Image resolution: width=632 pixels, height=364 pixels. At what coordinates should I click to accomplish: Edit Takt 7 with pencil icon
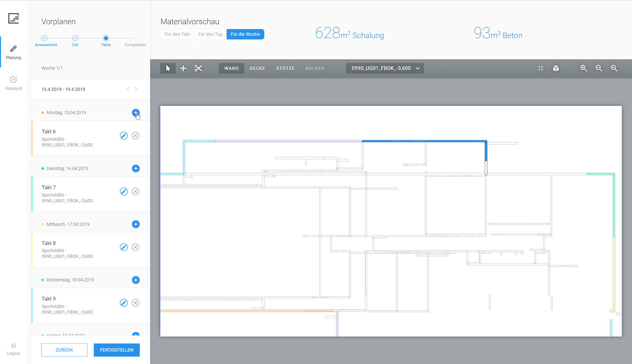(124, 192)
